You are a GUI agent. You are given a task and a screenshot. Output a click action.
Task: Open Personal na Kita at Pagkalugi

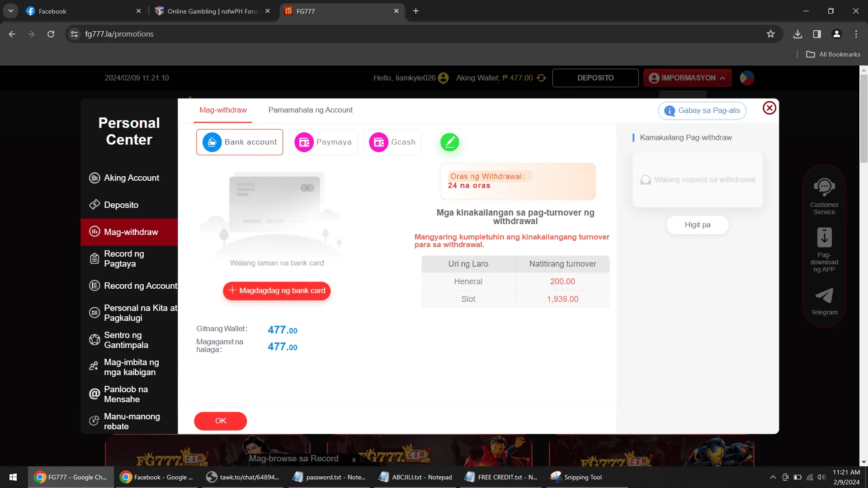click(129, 313)
